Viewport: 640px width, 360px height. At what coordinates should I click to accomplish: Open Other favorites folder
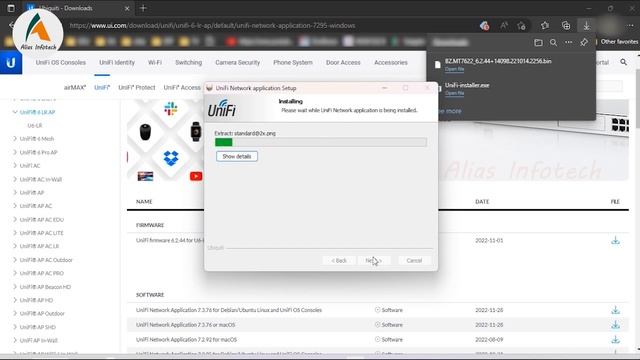click(x=619, y=42)
